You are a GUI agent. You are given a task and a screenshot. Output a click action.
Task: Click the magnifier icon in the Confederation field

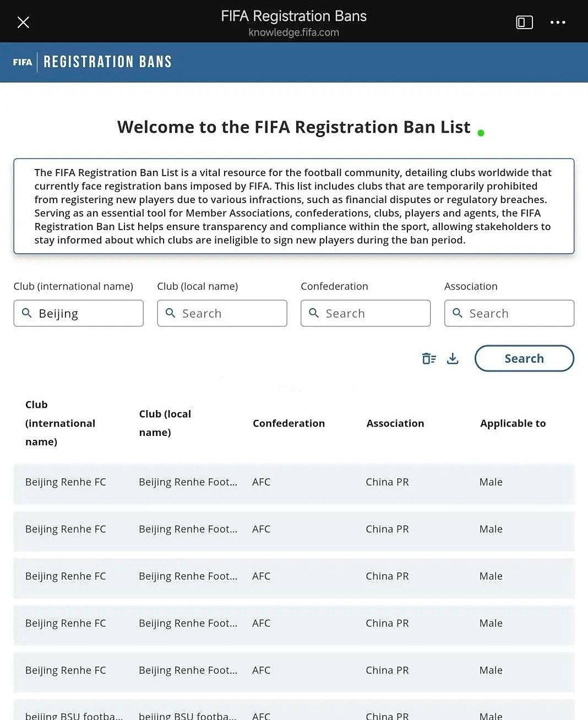(314, 313)
